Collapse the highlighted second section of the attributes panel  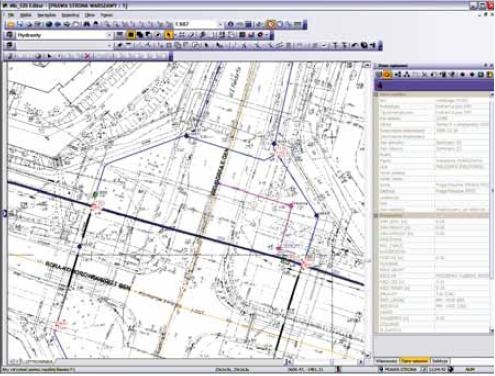coord(376,215)
